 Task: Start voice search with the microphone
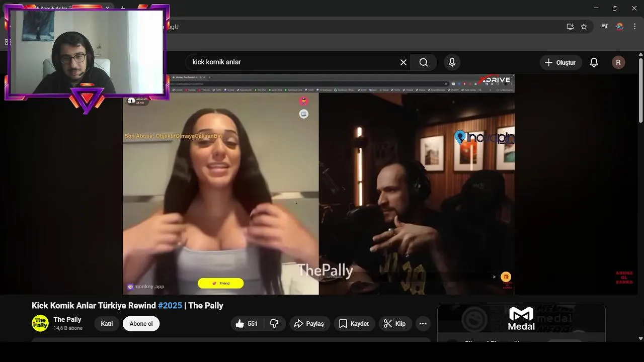(x=452, y=62)
